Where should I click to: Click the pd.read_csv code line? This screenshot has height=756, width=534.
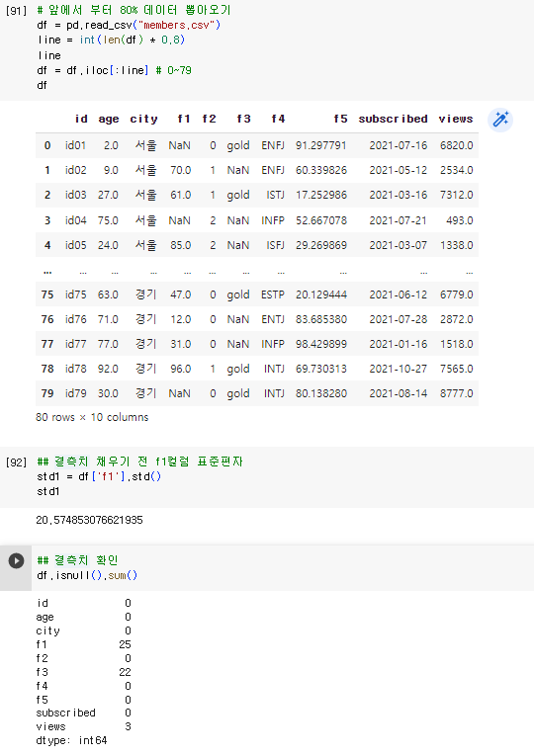click(129, 25)
